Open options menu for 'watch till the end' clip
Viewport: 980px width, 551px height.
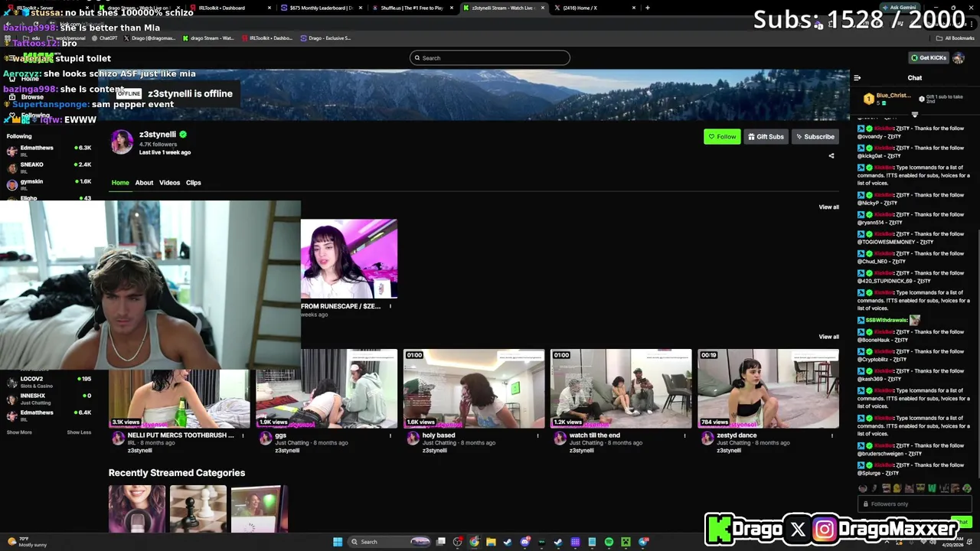pos(684,436)
